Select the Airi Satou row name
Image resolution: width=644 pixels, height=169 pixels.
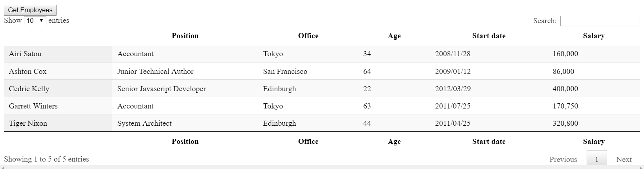click(25, 54)
